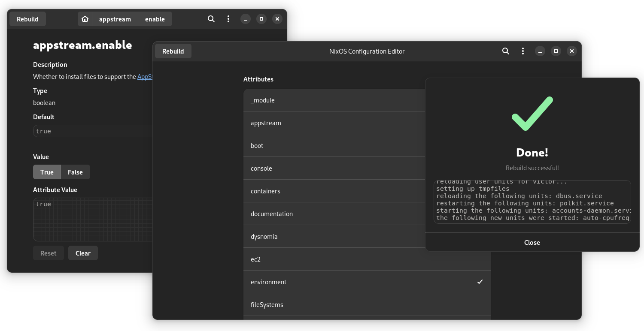644x331 pixels.
Task: Open the documentation attribute row
Action: pyautogui.click(x=334, y=214)
